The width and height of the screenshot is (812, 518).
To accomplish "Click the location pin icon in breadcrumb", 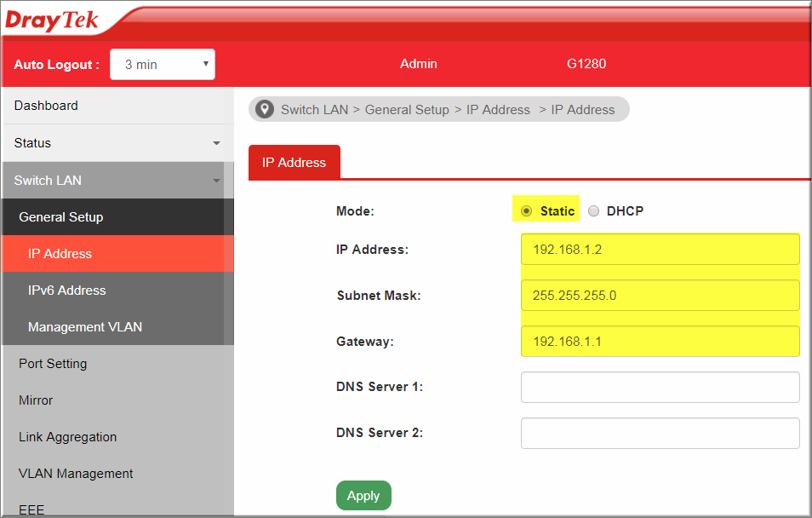I will pos(265,109).
